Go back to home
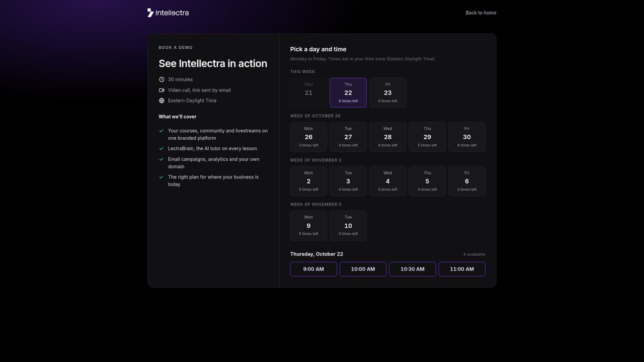 (481, 13)
